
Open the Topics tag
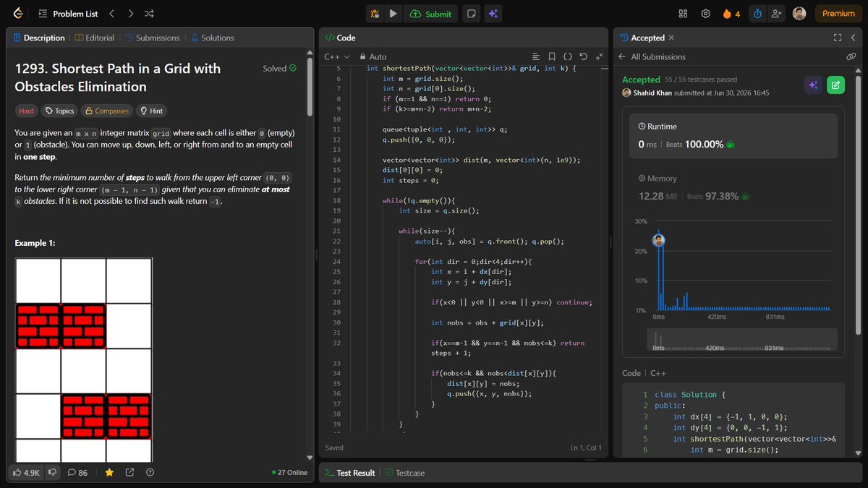(x=59, y=111)
